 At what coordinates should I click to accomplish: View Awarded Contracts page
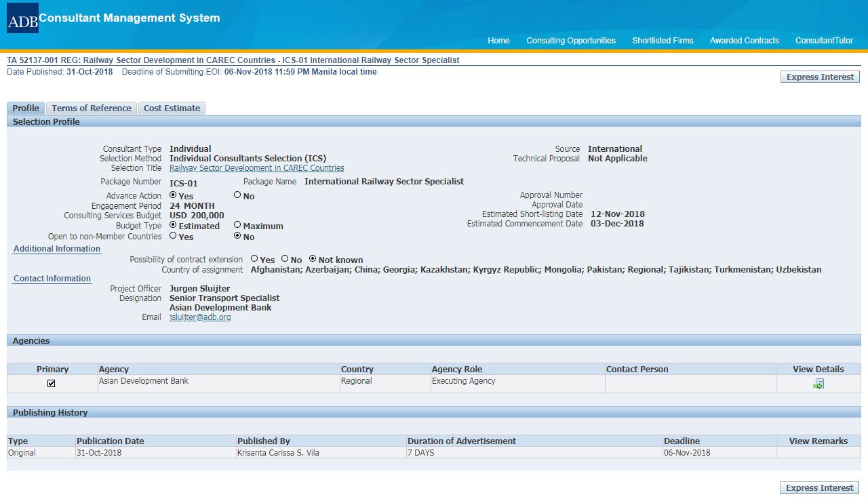(745, 41)
